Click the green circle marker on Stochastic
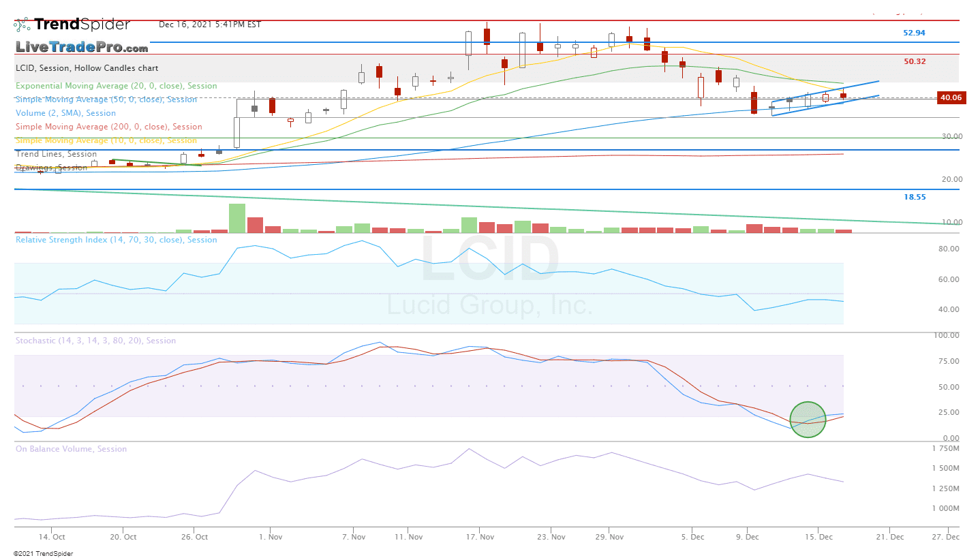The width and height of the screenshot is (980, 560). [x=808, y=420]
